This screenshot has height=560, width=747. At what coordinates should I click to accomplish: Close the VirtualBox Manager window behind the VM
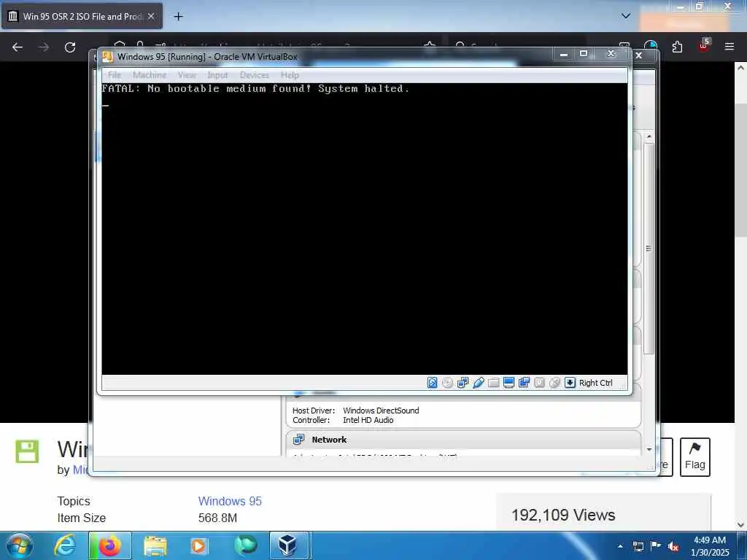point(639,55)
